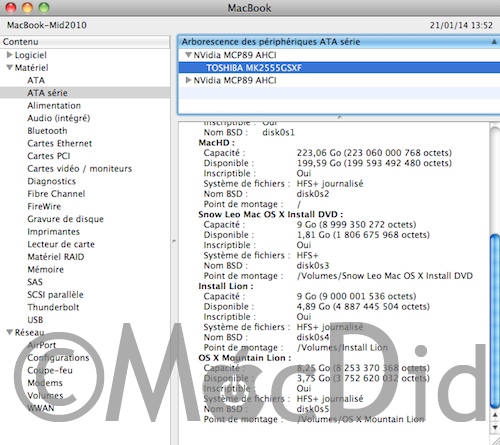This screenshot has width=500, height=445.
Task: Select the TOSHIBA MK2555GSXF drive row
Action: pyautogui.click(x=339, y=68)
